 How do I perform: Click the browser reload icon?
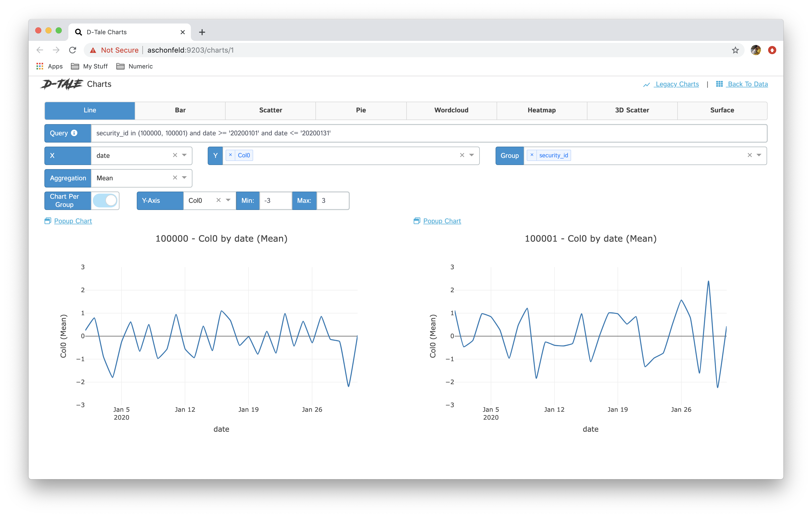pos(72,50)
